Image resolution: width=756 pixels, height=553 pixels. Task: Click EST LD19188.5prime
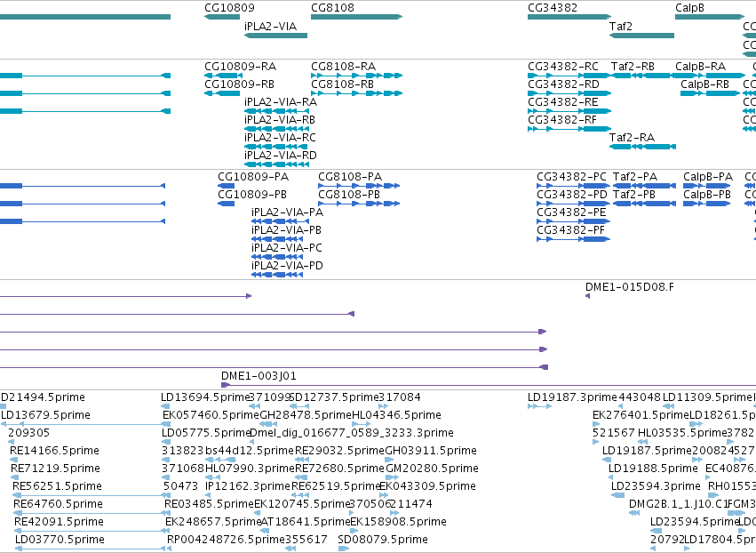point(612,477)
